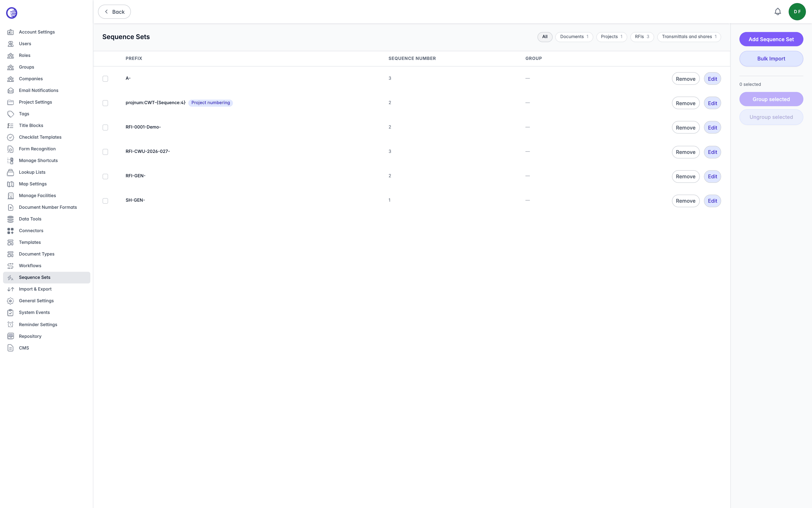Click the app logo icon
The height and width of the screenshot is (508, 812).
coord(12,13)
